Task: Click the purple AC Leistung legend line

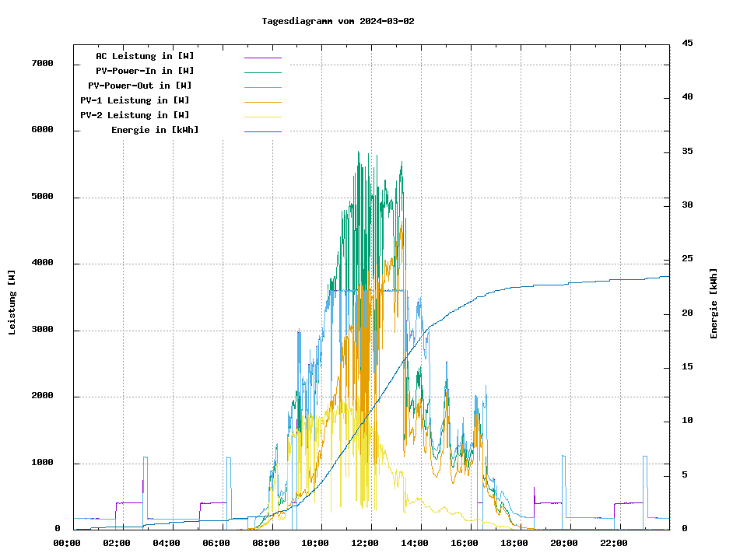Action: point(262,57)
